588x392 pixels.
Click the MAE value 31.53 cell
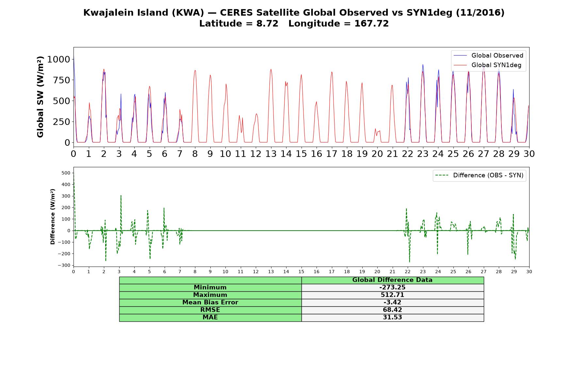pos(392,318)
